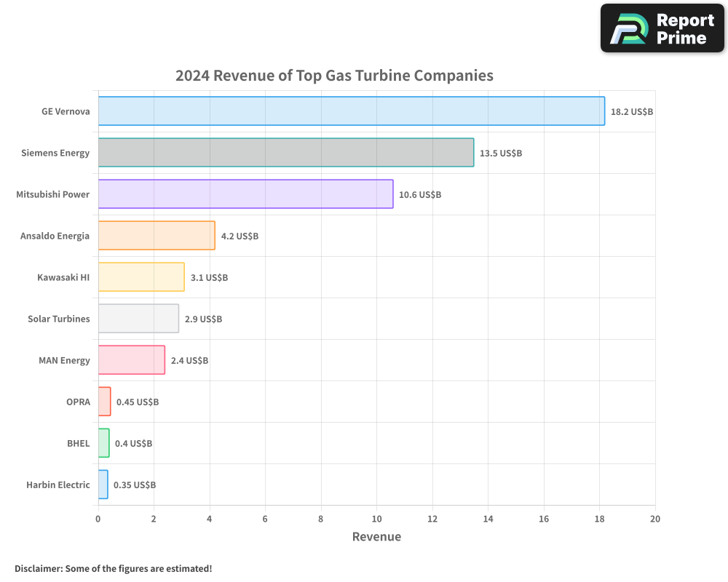Click the OPRA bar

point(105,402)
